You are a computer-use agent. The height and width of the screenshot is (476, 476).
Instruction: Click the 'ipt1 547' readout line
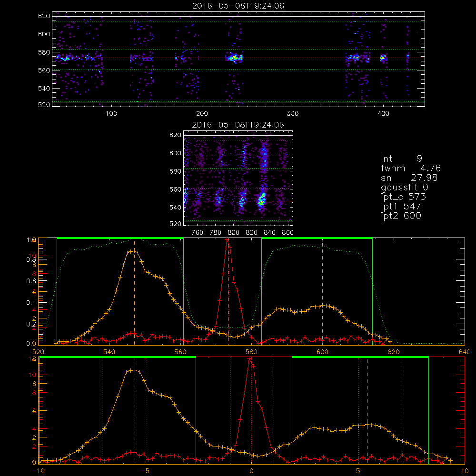[401, 207]
